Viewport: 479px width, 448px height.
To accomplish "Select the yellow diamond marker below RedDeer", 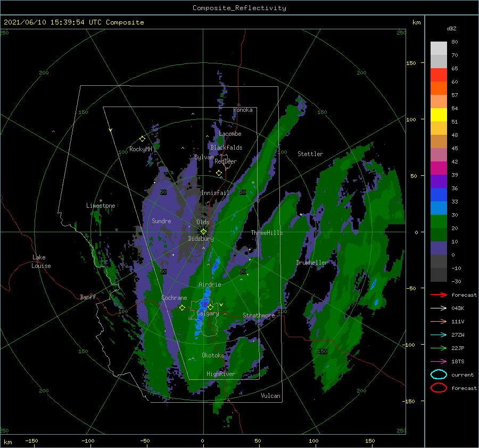I will tap(219, 173).
